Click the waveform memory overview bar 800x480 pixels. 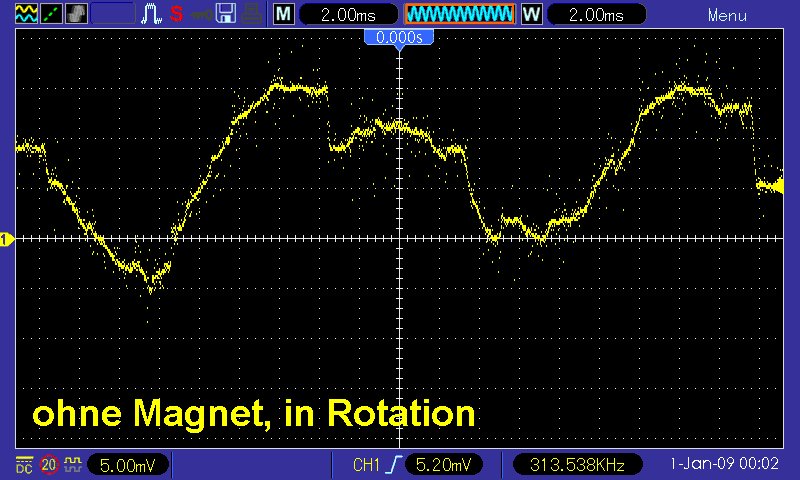click(459, 15)
